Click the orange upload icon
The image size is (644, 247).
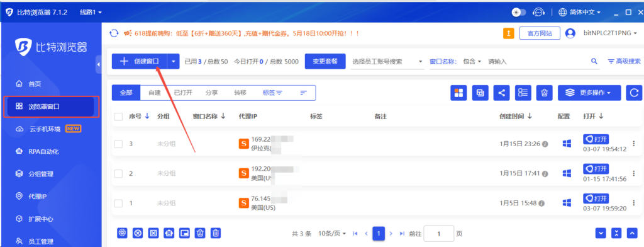pyautogui.click(x=508, y=33)
